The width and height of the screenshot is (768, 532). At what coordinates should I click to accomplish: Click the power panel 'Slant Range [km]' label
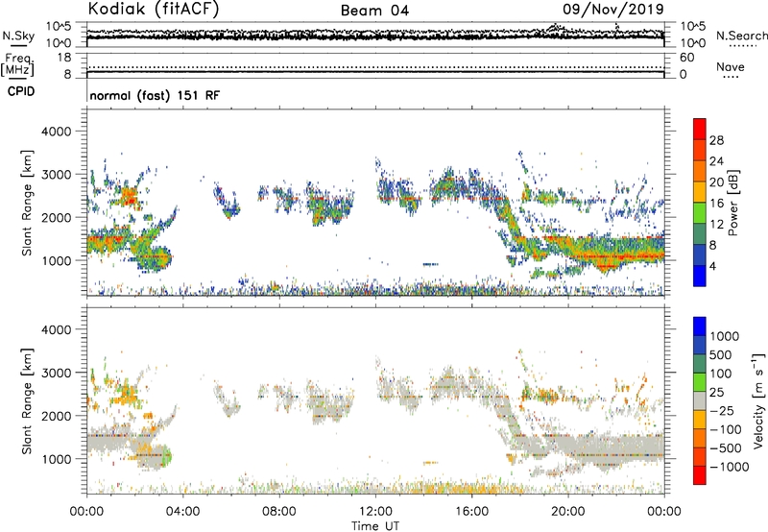[27, 203]
